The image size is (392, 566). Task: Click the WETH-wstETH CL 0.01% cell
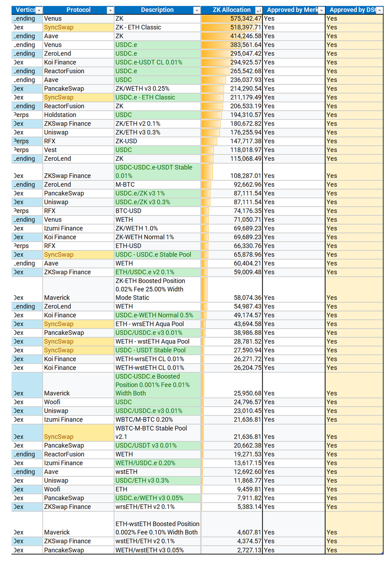coord(157,367)
